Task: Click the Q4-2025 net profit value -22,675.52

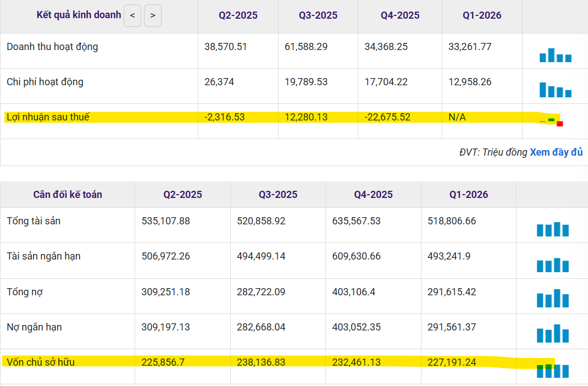Action: tap(387, 117)
